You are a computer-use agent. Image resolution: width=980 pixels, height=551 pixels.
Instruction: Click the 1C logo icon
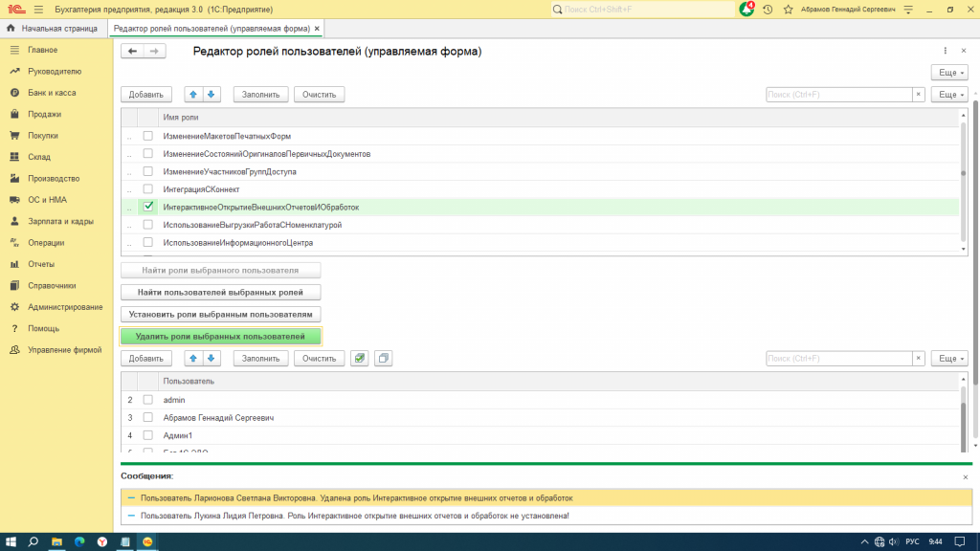coord(16,10)
